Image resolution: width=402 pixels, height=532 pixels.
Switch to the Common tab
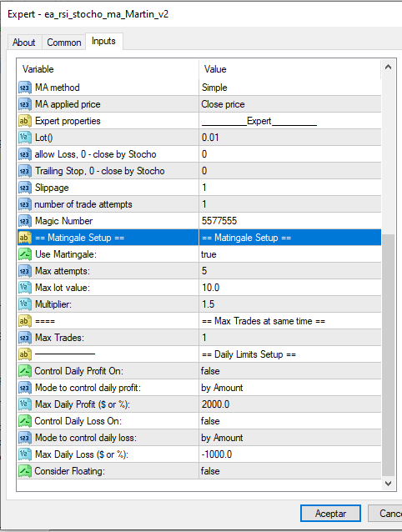(x=63, y=43)
